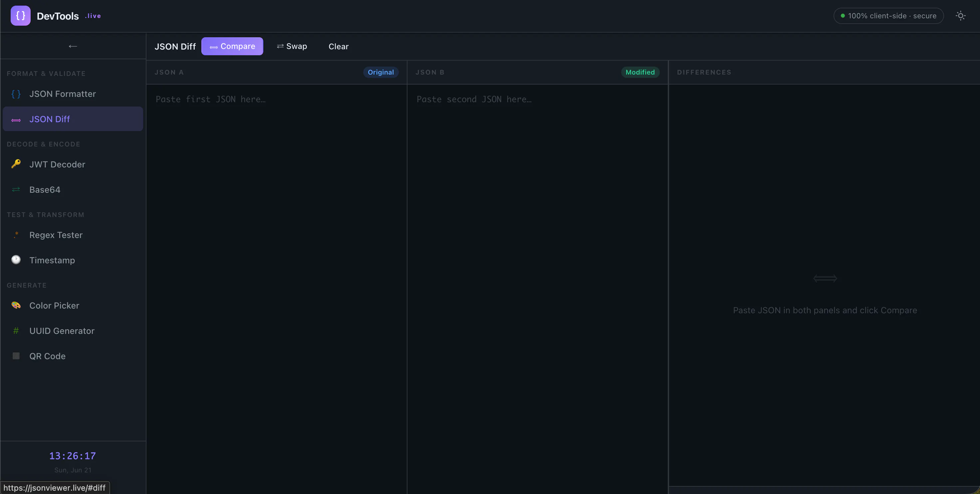Open the Regex Tester tool

pyautogui.click(x=73, y=235)
